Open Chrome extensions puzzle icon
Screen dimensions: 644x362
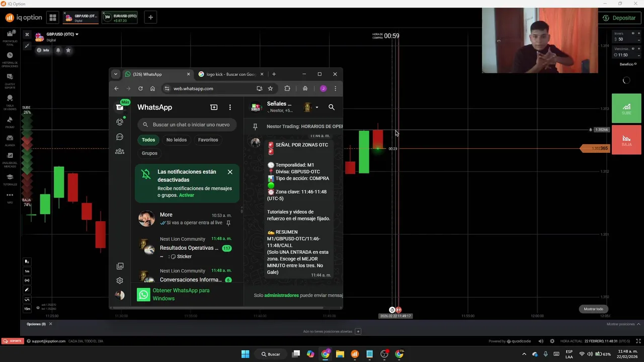point(287,88)
